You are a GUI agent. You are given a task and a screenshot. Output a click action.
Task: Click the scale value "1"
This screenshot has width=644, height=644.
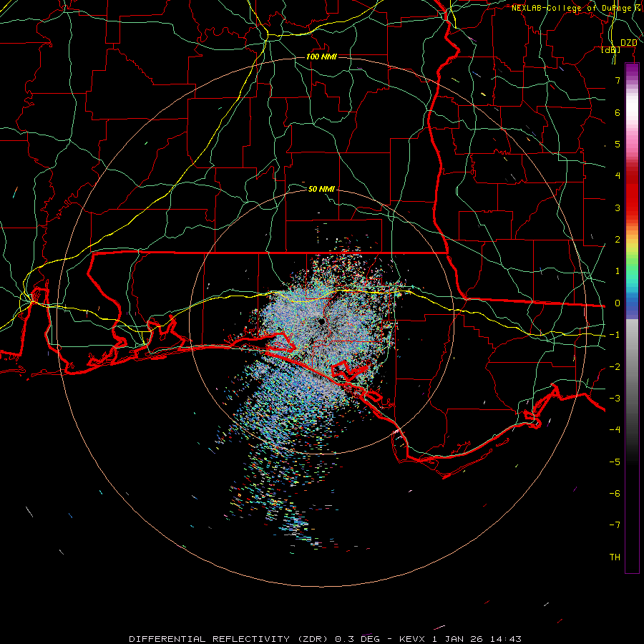coord(618,271)
